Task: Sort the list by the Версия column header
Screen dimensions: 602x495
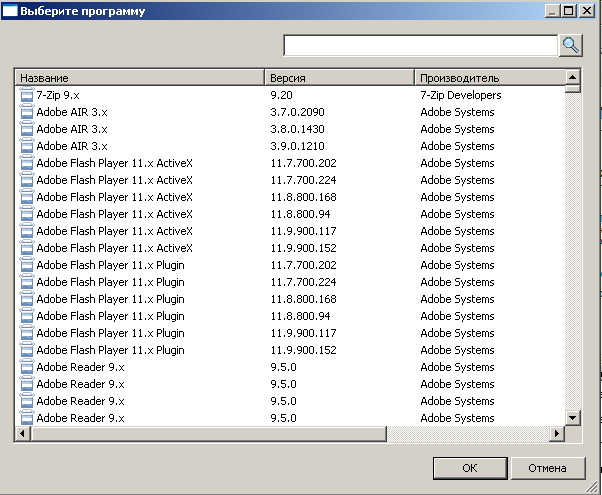Action: [339, 78]
